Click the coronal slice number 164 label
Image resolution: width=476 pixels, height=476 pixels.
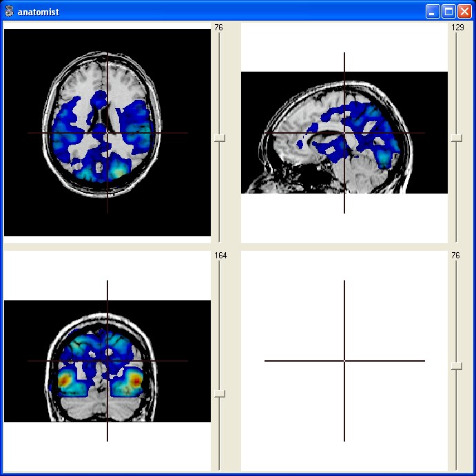220,256
